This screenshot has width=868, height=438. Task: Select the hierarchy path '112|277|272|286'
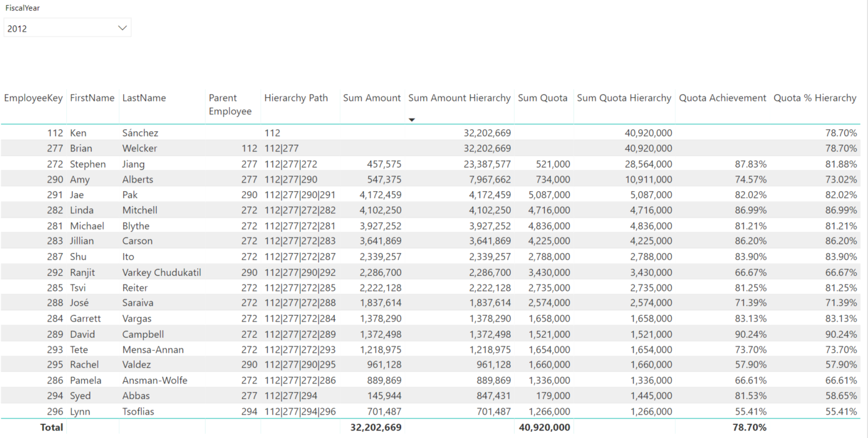click(300, 380)
